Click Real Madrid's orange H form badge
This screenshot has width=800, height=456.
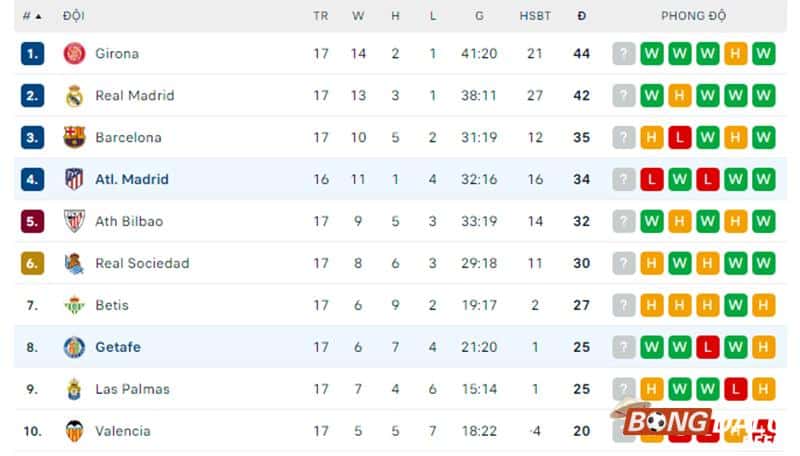click(x=680, y=96)
